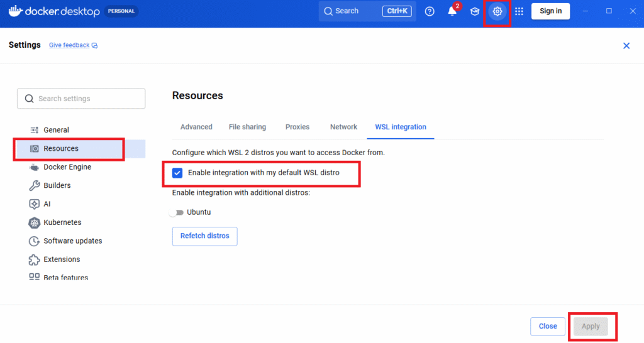Open the settings gear icon in header
This screenshot has height=343, width=644.
point(497,11)
